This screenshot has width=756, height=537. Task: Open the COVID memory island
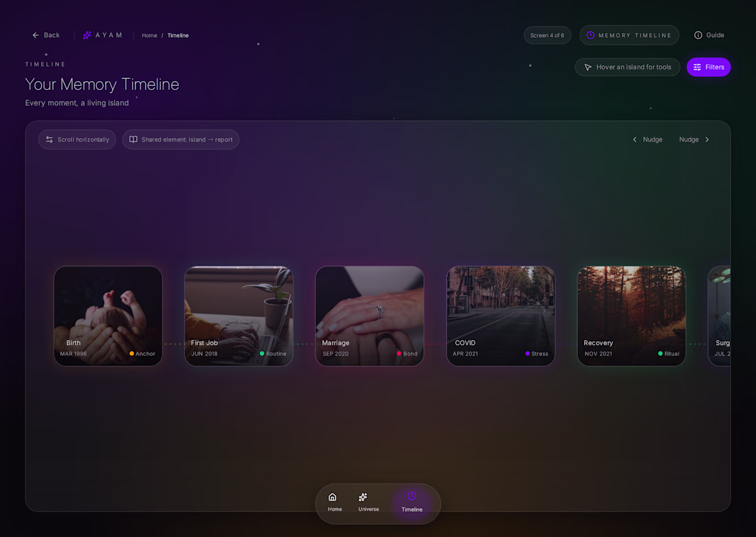tap(500, 316)
